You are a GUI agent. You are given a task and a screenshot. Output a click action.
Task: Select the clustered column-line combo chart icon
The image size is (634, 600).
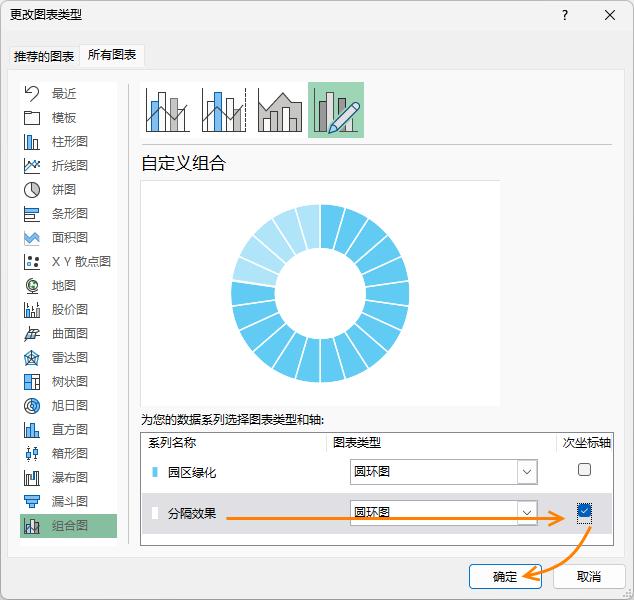coord(167,110)
